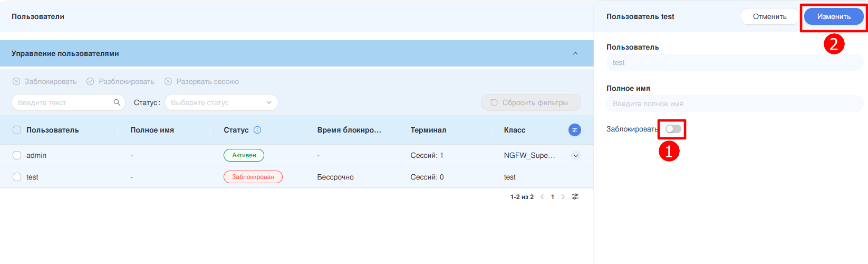The image size is (868, 264).
Task: Select all users header checkbox
Action: click(17, 130)
